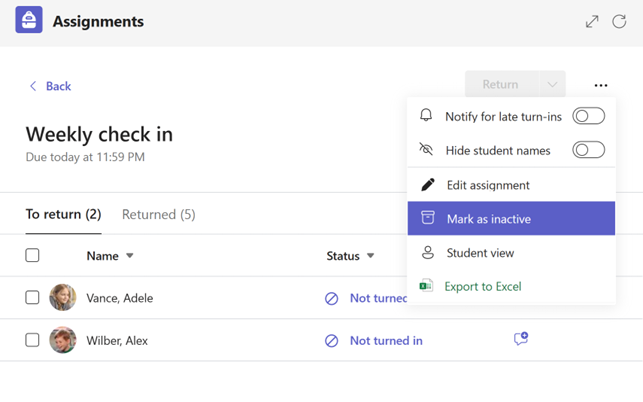This screenshot has width=643, height=402.
Task: Click Wilber, Alex's Not turned in status
Action: (386, 340)
